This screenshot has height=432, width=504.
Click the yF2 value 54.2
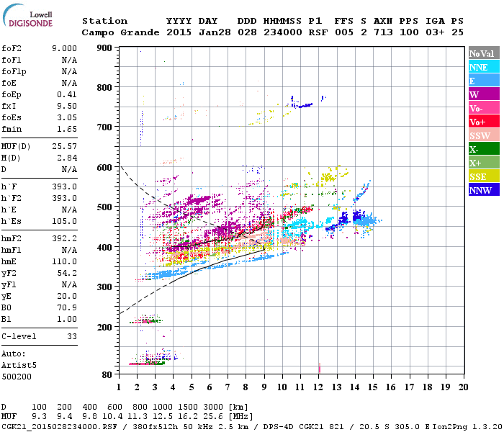[67, 273]
